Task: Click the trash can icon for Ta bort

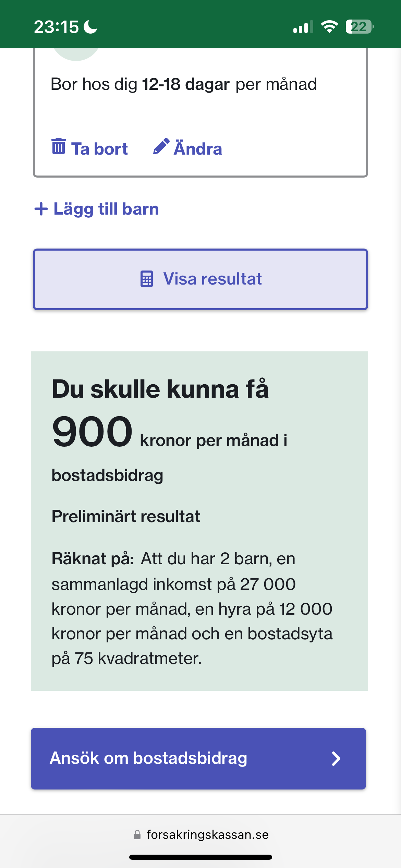Action: coord(58,147)
